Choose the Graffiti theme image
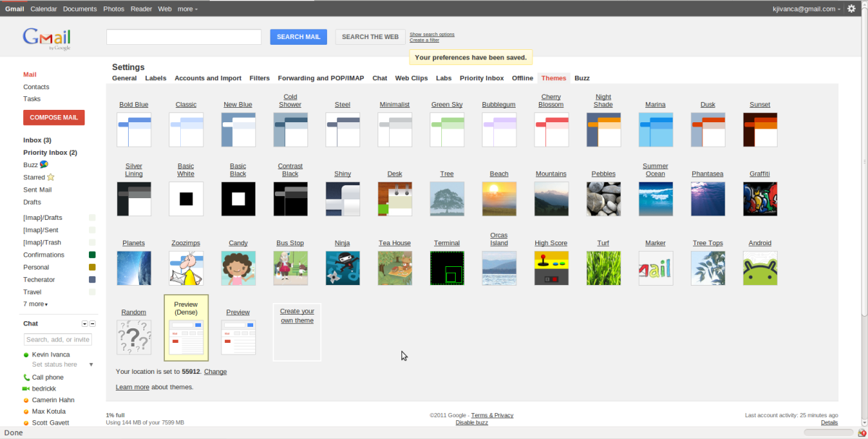The height and width of the screenshot is (439, 868). pos(760,199)
